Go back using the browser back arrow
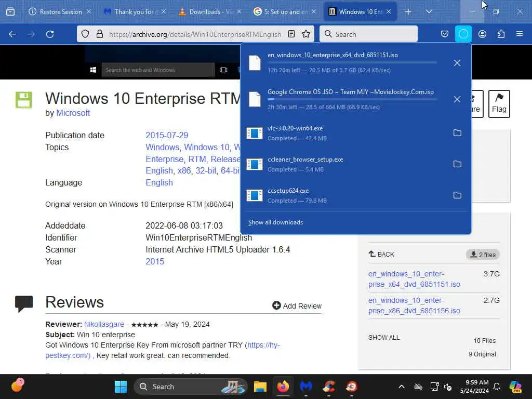The width and height of the screenshot is (532, 399). click(12, 34)
